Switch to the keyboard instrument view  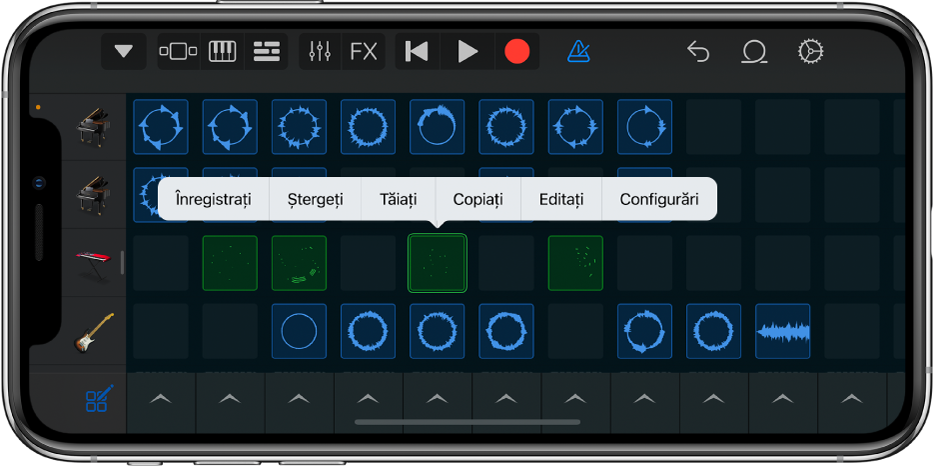pos(222,52)
